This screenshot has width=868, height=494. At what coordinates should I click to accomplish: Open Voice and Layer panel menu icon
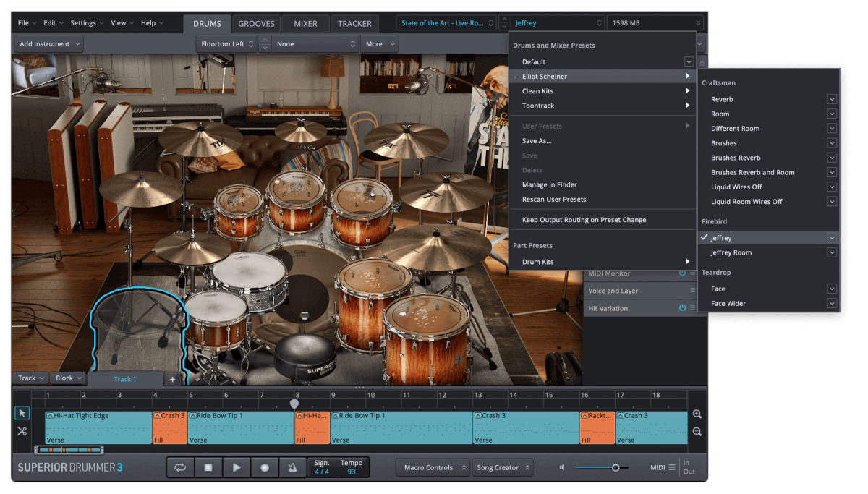692,291
